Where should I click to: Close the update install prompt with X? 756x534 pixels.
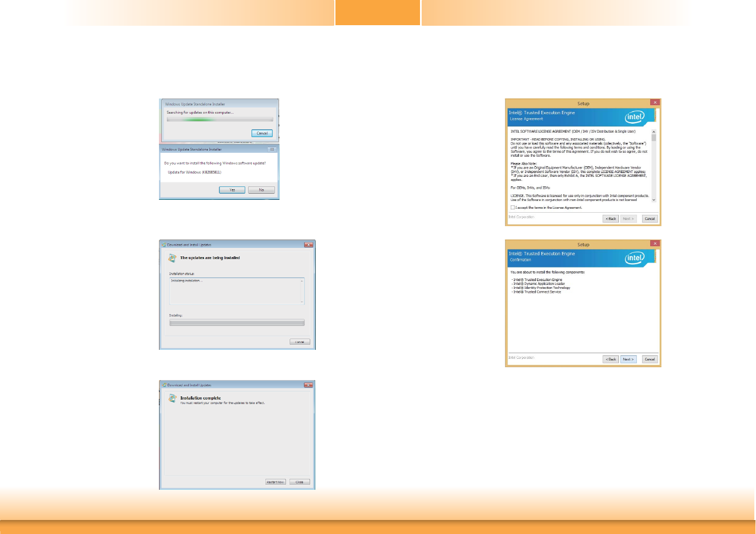coord(272,149)
